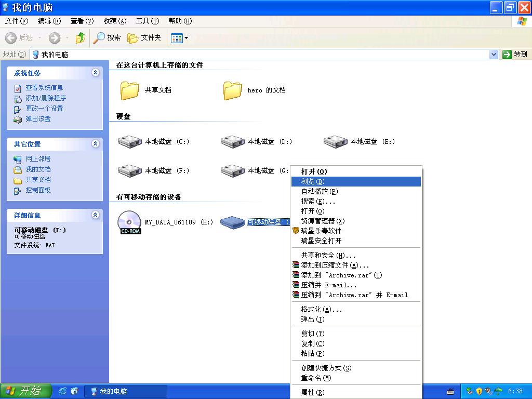
Task: Click 弹出该盘 link
Action: (38, 119)
